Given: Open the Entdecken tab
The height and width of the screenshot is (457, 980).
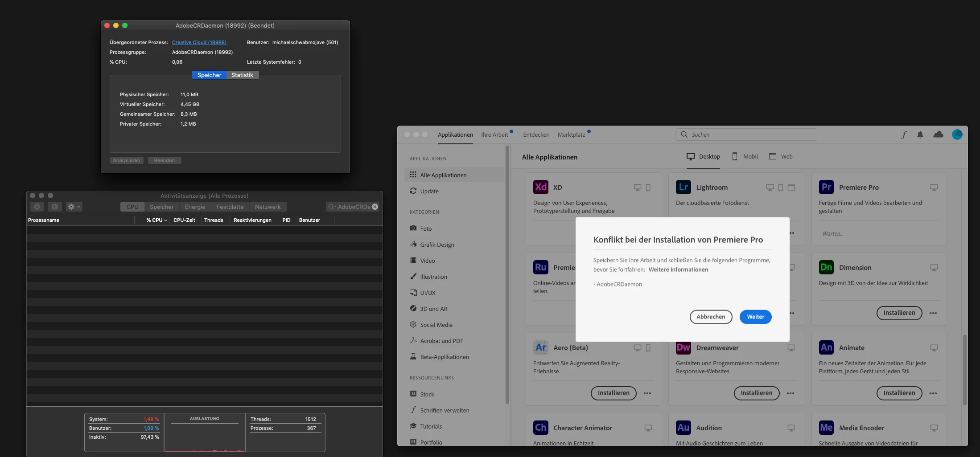Looking at the screenshot, I should click(x=536, y=135).
